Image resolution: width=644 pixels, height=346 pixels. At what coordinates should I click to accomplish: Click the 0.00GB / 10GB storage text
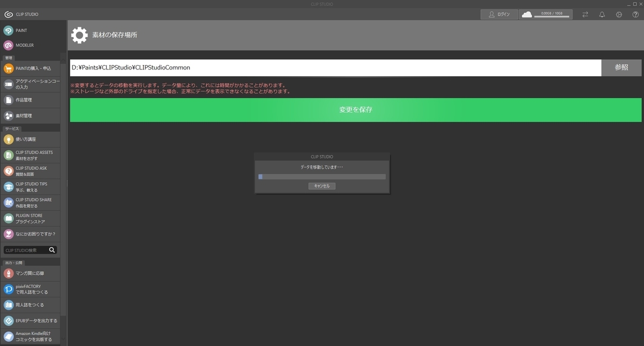[551, 13]
